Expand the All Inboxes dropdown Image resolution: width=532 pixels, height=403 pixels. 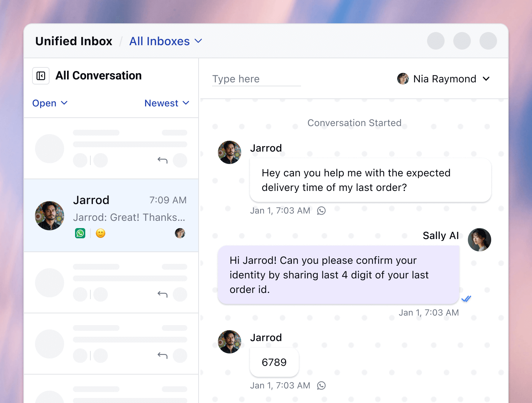[166, 41]
